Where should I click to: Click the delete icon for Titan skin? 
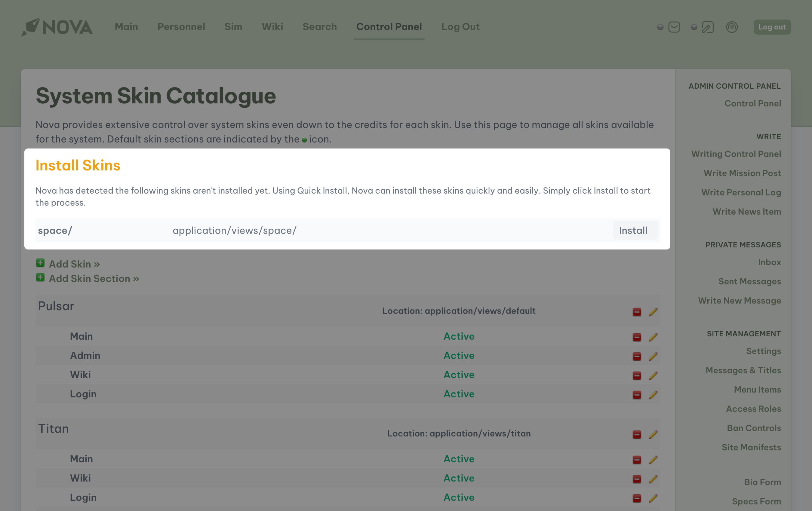pos(637,434)
